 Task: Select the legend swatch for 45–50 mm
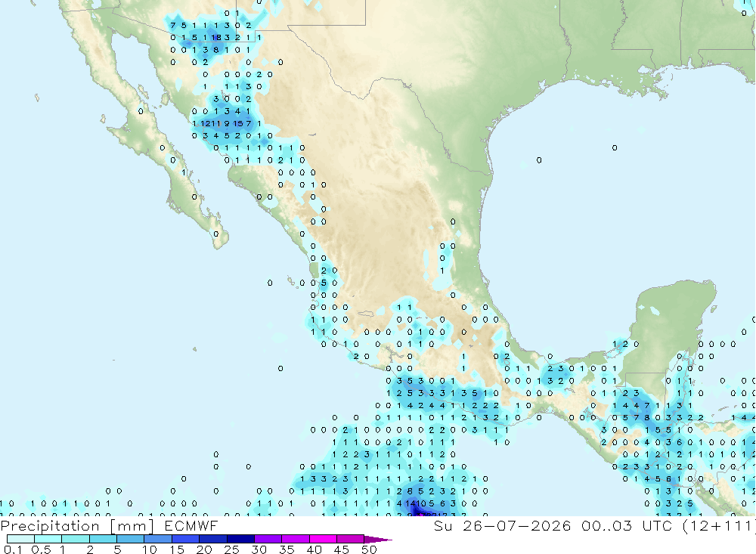[351, 539]
